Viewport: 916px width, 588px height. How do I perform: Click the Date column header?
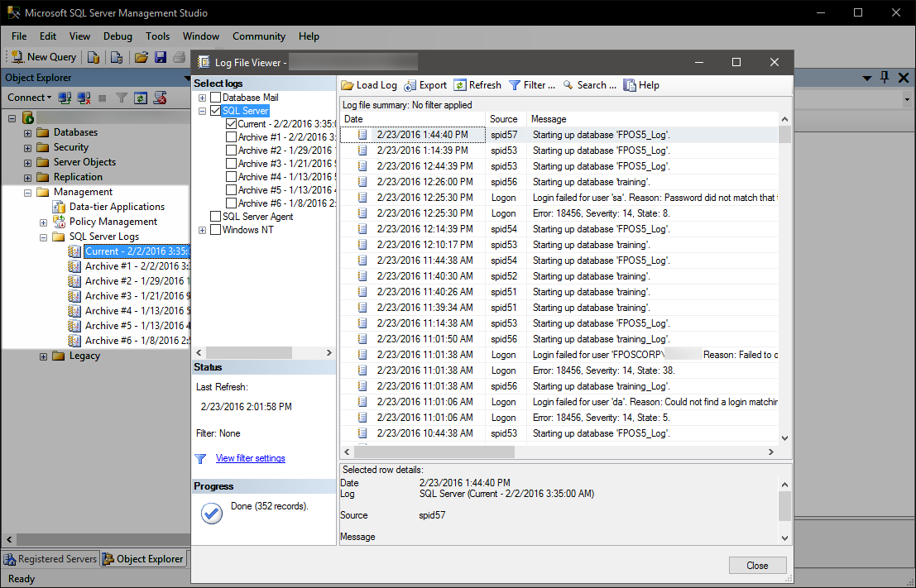pos(413,119)
